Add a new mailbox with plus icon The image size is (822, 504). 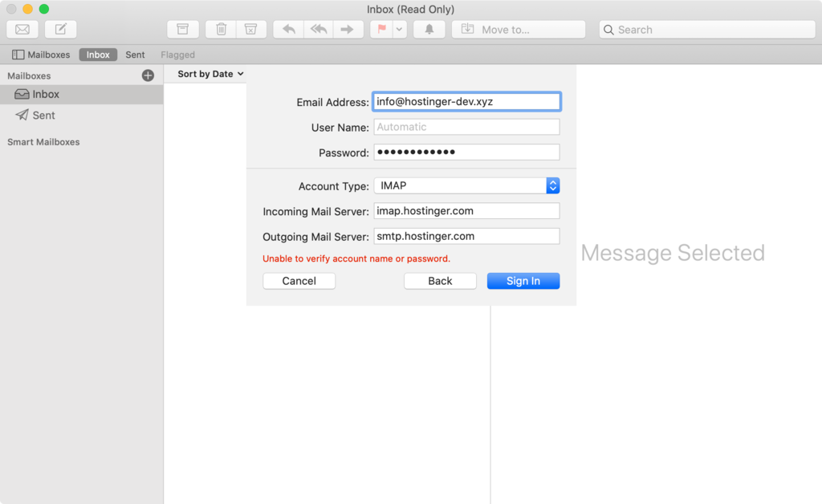click(148, 75)
